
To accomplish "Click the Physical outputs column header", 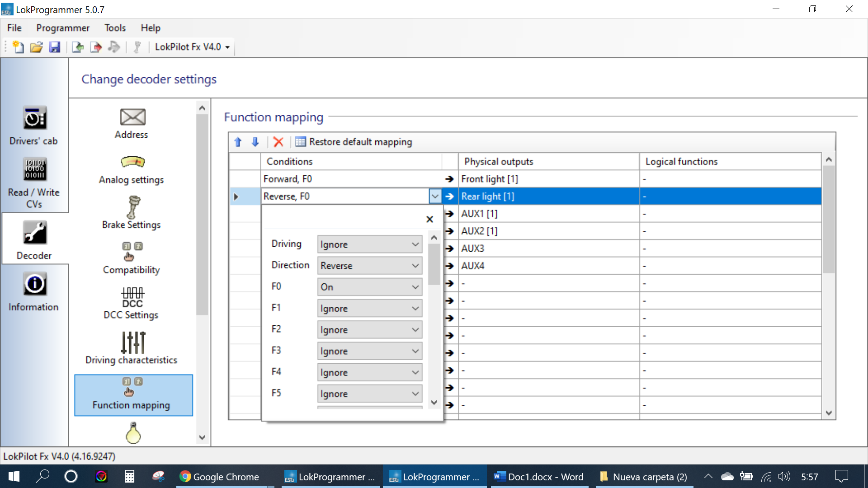I will click(x=549, y=161).
